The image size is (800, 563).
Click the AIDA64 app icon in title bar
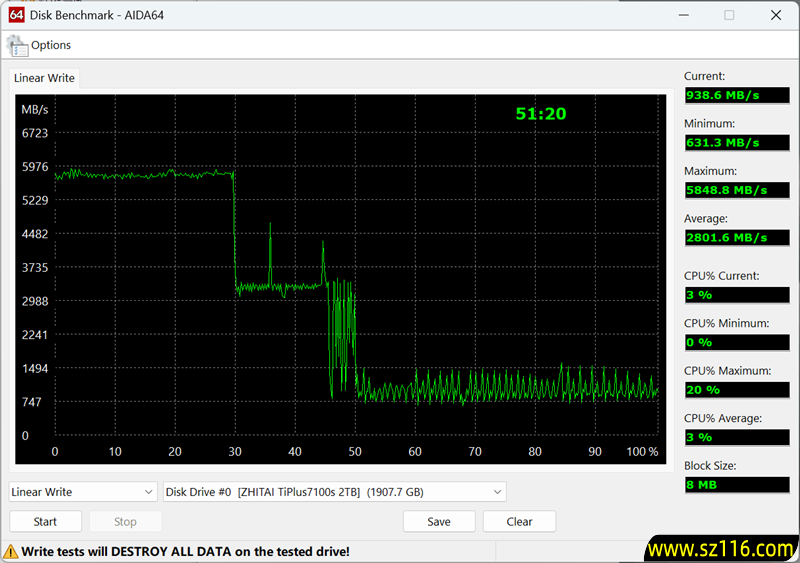pyautogui.click(x=16, y=15)
